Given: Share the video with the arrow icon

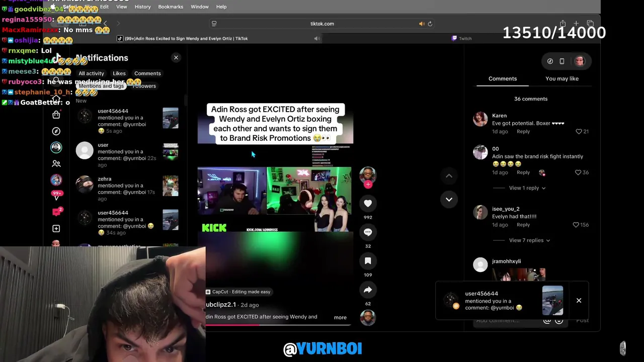Looking at the screenshot, I should click(368, 290).
